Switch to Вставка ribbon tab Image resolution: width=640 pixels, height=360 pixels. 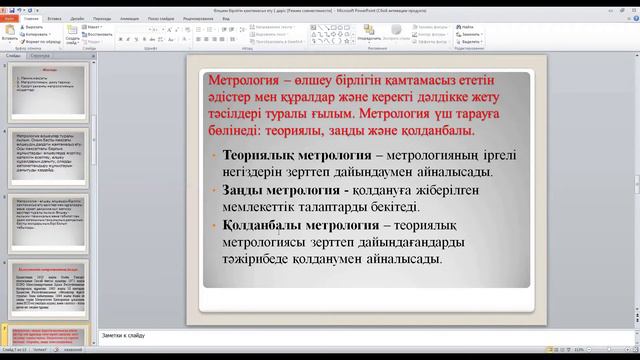click(x=54, y=19)
